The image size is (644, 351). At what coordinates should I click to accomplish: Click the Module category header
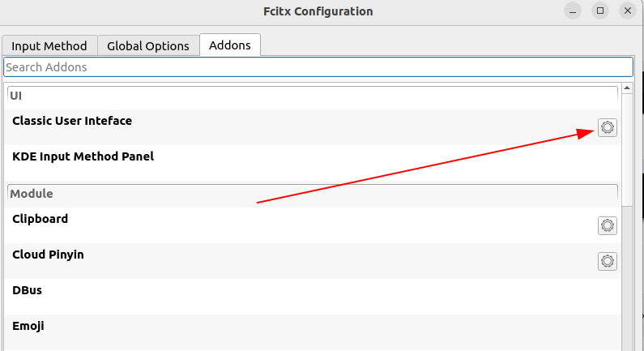tap(313, 194)
